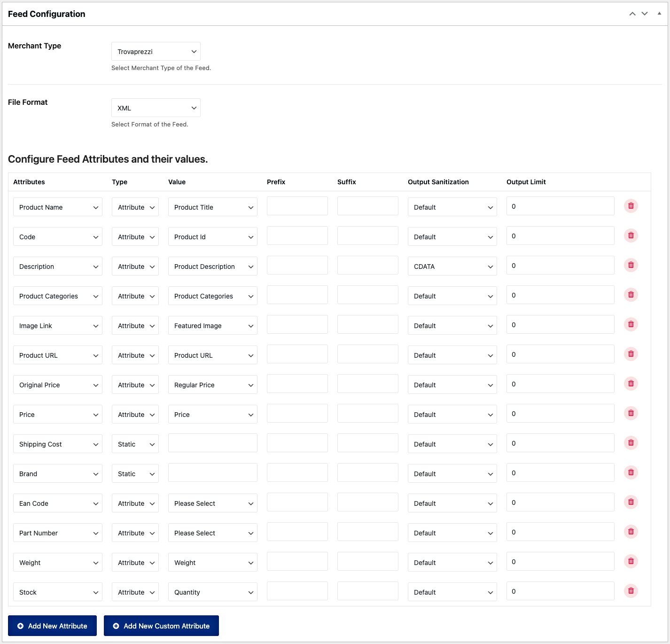This screenshot has width=670, height=644.
Task: Move Feed Configuration panel up
Action: 632,14
